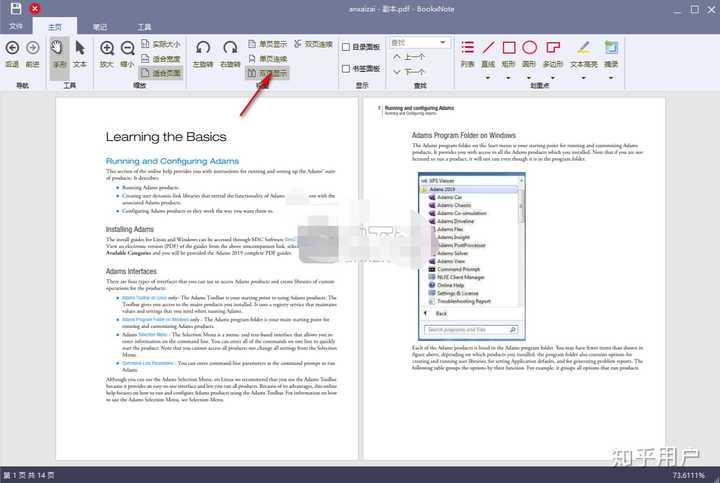Viewport: 720px width, 483px height.
Task: Switch to the 笔记 notes tab
Action: click(x=100, y=27)
